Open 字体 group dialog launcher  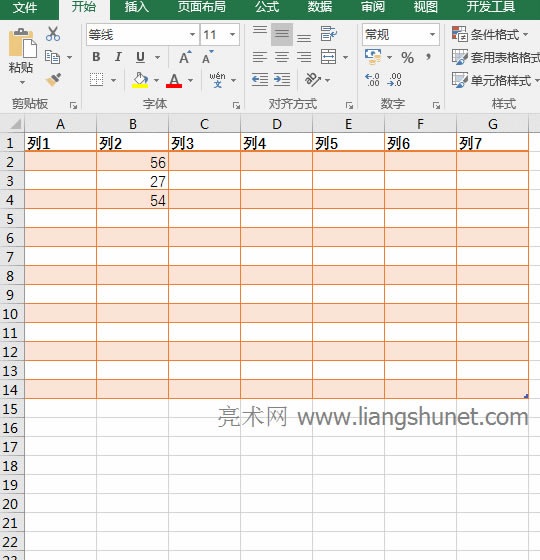236,105
